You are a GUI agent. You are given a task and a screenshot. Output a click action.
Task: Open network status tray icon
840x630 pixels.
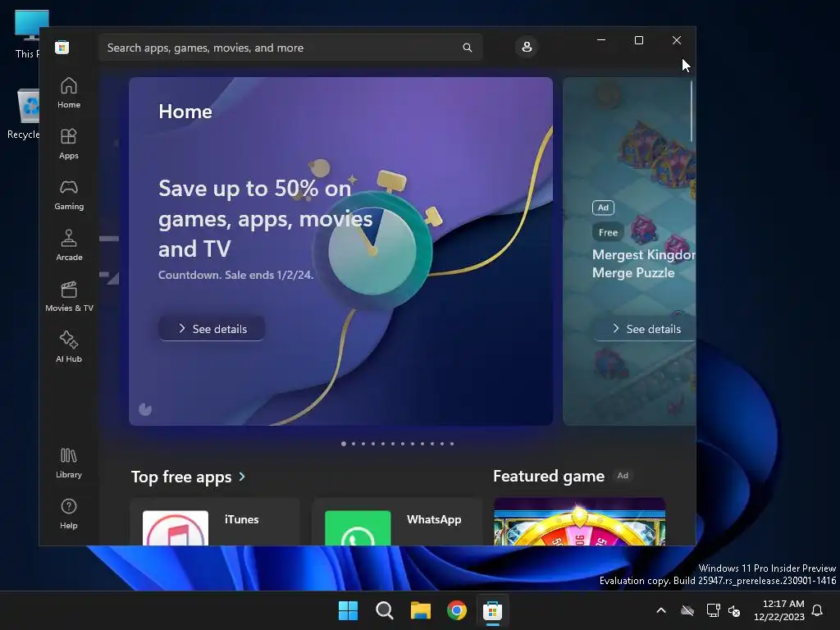coord(713,610)
